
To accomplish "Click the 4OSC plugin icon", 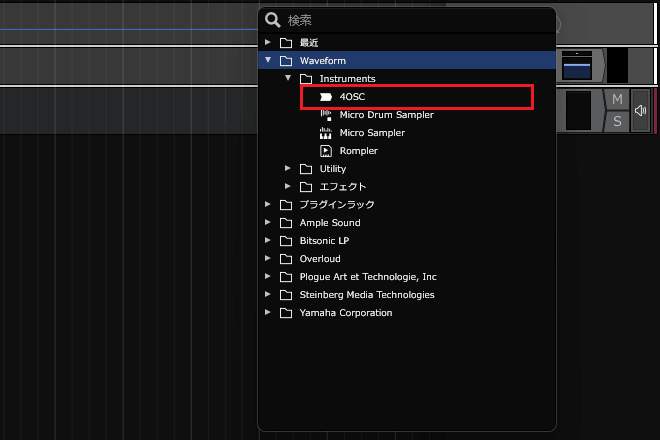I will click(326, 97).
